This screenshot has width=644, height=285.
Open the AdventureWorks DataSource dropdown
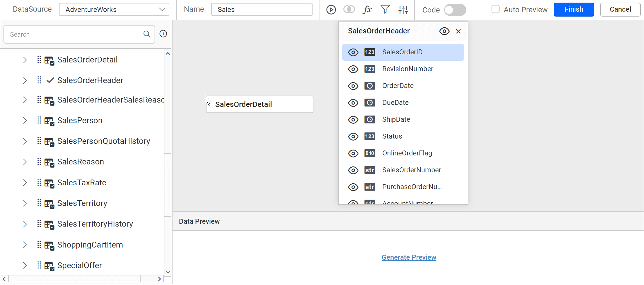click(114, 9)
